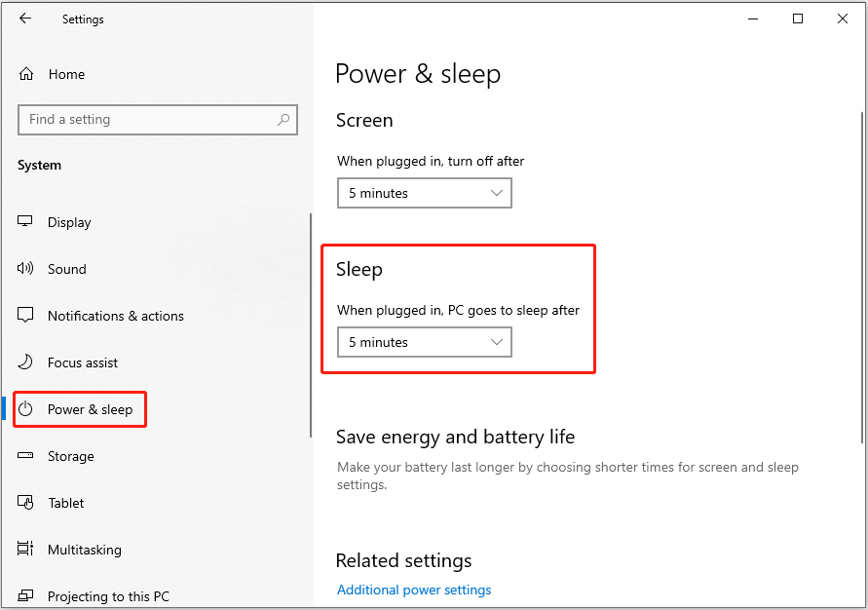The image size is (868, 610).
Task: Click the Focus assist moon icon
Action: 25,362
